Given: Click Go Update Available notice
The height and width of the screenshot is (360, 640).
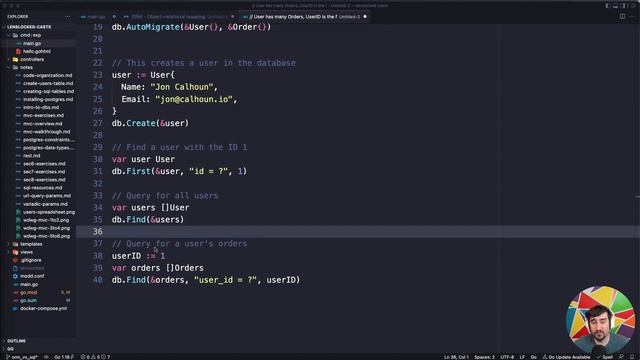Looking at the screenshot, I should tap(566, 357).
